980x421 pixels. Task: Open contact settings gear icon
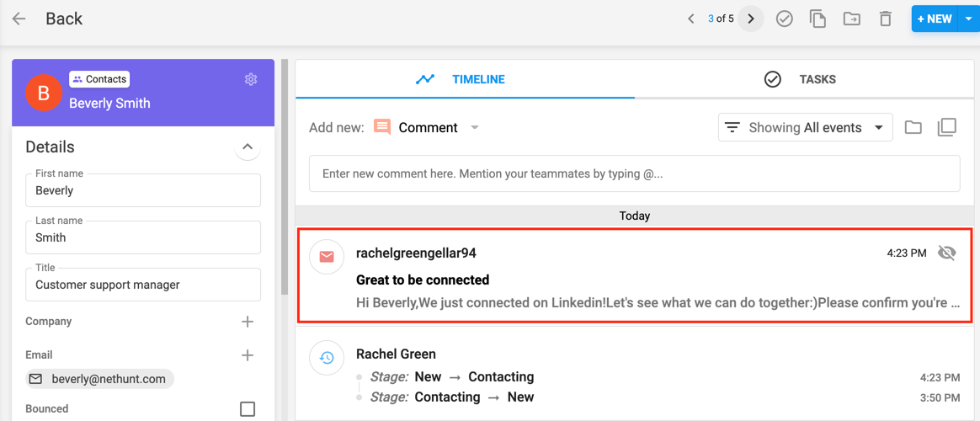click(x=251, y=79)
